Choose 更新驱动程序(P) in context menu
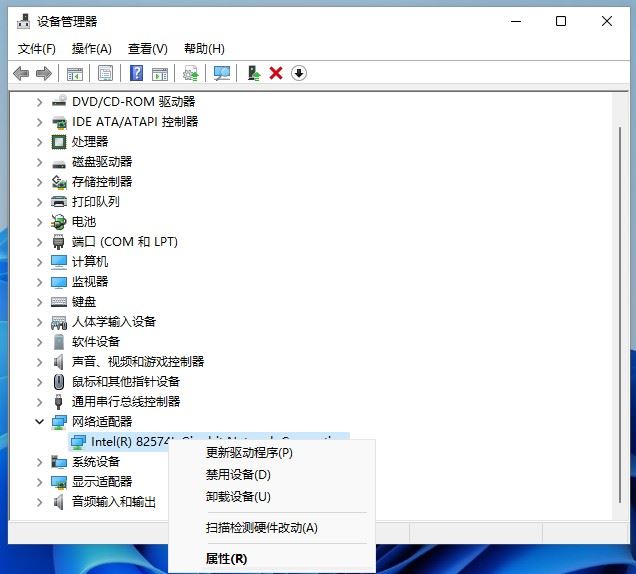 249,452
